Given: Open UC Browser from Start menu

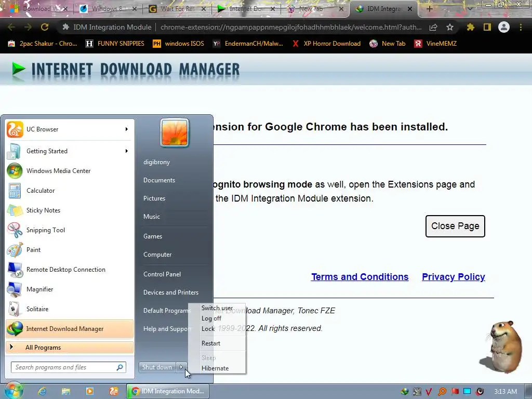Looking at the screenshot, I should 69,129.
